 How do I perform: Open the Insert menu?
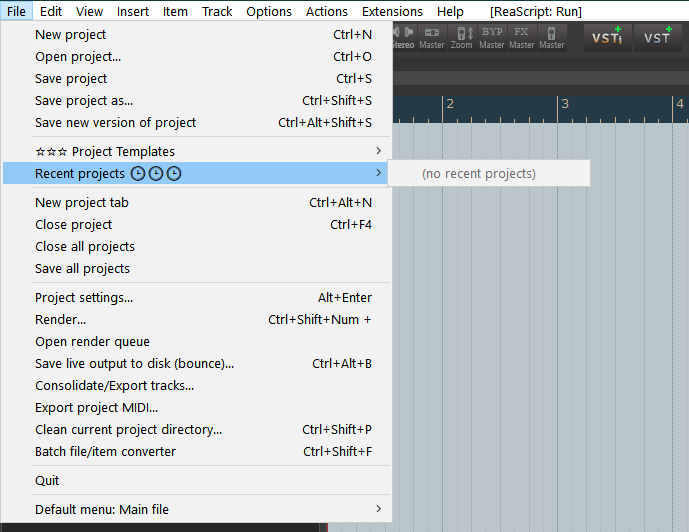click(133, 11)
